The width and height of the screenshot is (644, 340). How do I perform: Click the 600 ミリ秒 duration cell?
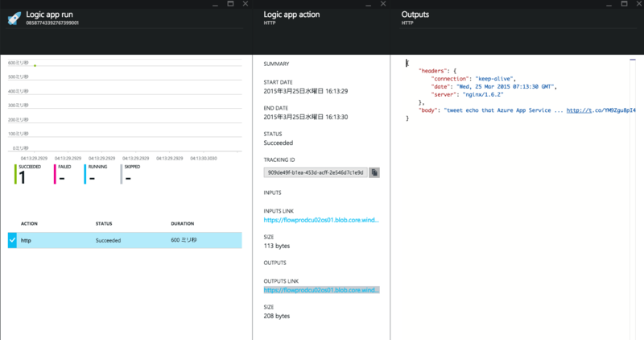[184, 240]
